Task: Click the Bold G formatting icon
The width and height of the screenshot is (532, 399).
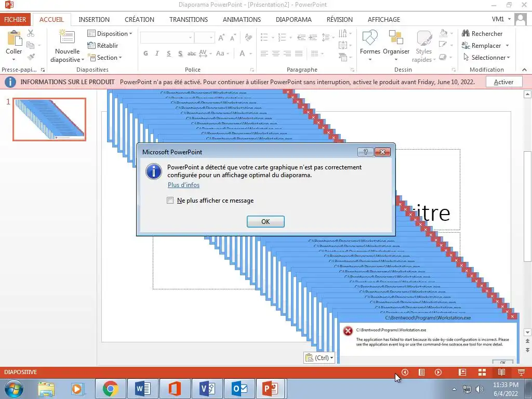Action: click(x=145, y=54)
